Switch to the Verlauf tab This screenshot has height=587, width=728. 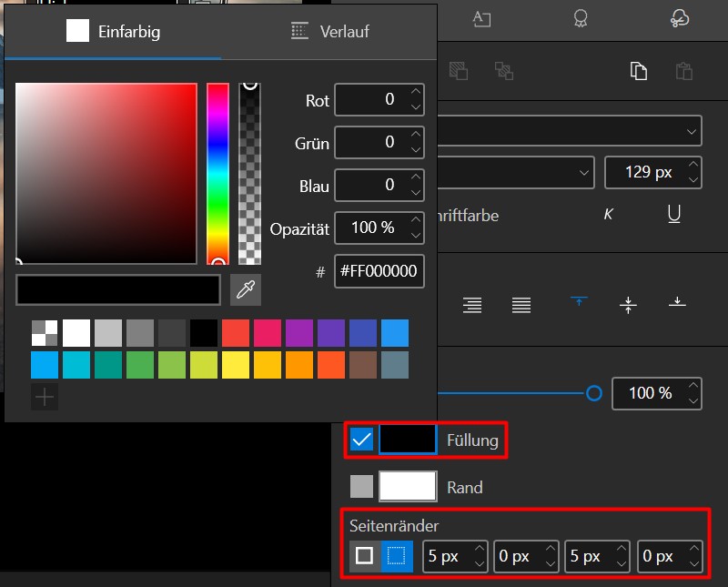point(329,32)
